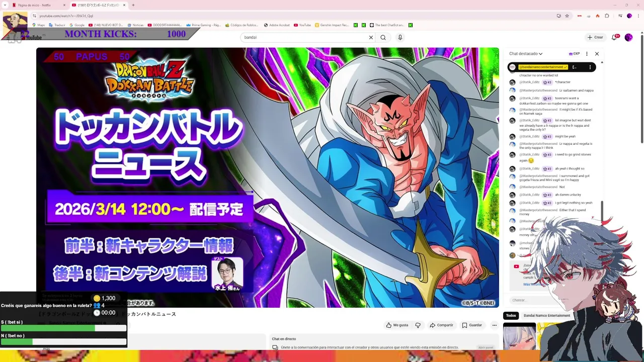Viewport: 644px width, 362px height.
Task: Select Bandai Namco Entertainment filter chip
Action: pyautogui.click(x=547, y=316)
